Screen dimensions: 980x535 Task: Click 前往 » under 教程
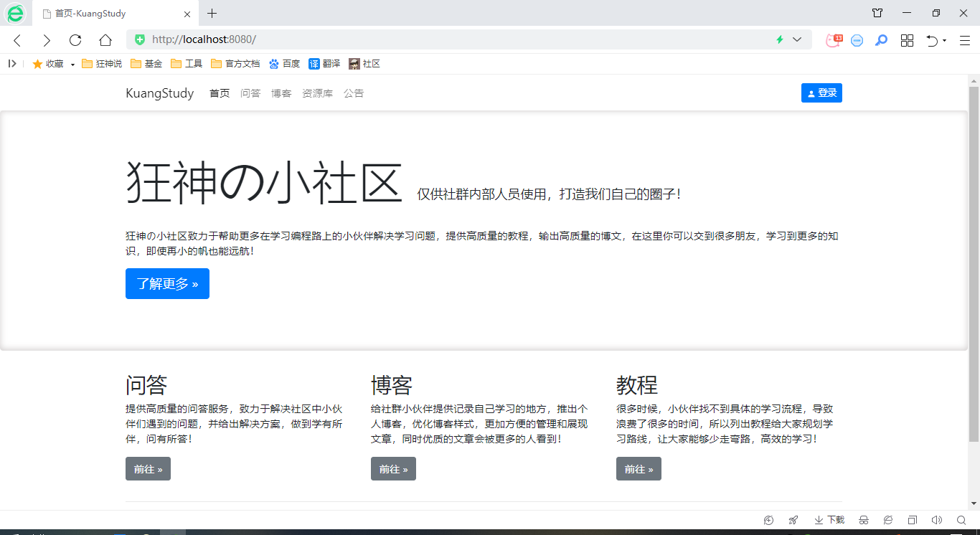(639, 469)
